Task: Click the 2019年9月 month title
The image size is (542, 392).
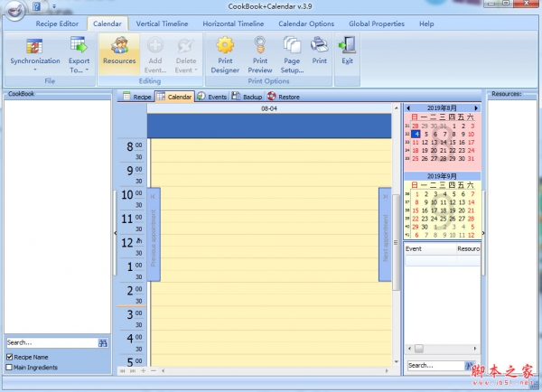Action: (x=442, y=176)
